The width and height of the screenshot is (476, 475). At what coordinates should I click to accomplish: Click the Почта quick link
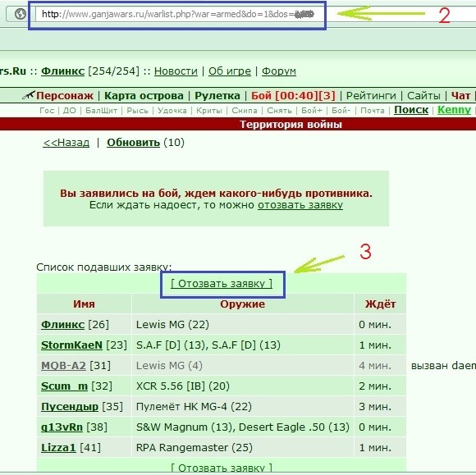pyautogui.click(x=373, y=111)
